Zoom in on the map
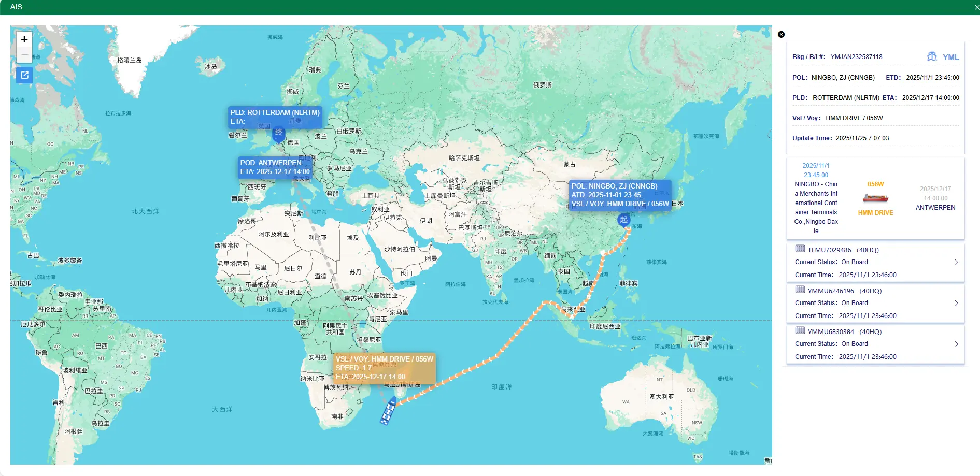 pyautogui.click(x=24, y=39)
